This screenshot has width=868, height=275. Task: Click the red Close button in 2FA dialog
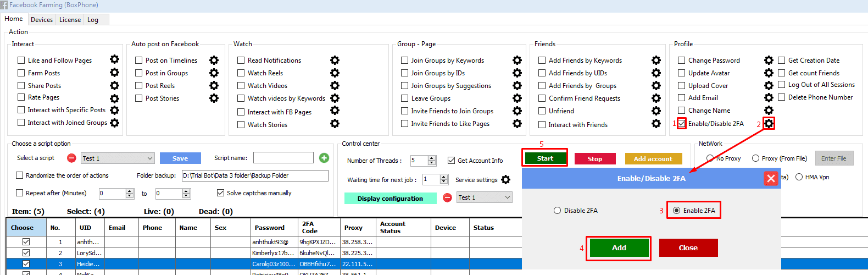(x=688, y=248)
